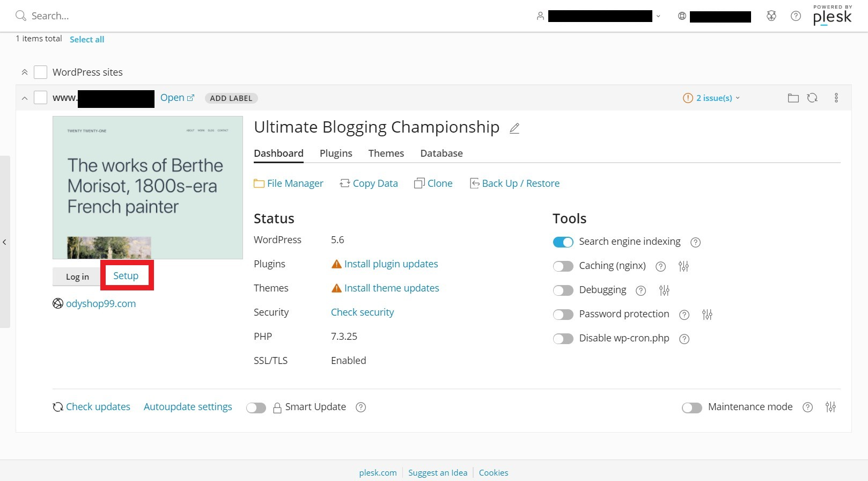This screenshot has width=868, height=481.
Task: Enable the Debugging toggle
Action: point(563,290)
